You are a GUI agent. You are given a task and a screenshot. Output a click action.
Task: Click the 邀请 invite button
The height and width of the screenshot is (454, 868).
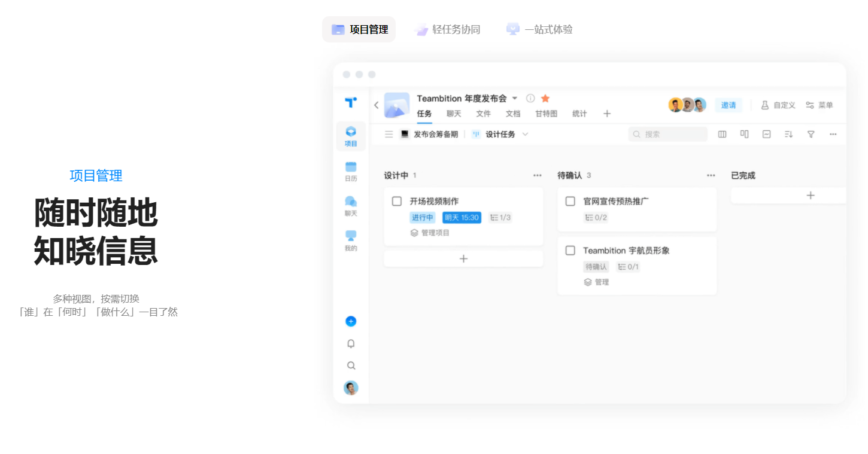click(x=728, y=105)
